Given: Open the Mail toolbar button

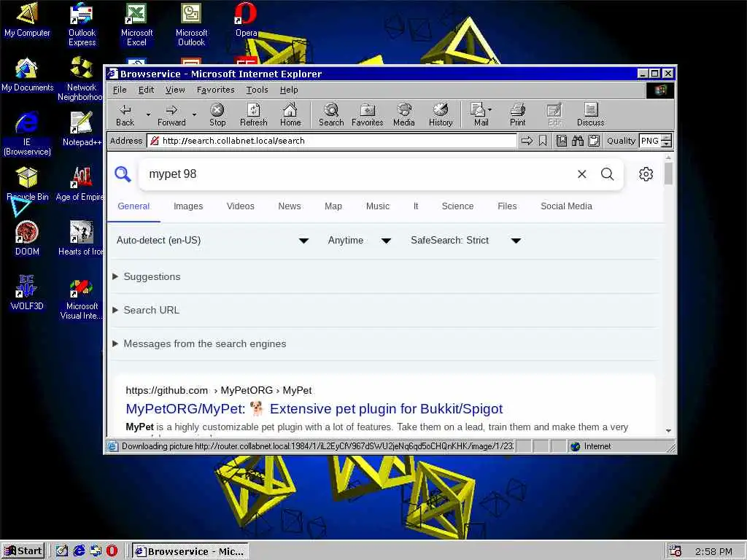Looking at the screenshot, I should pyautogui.click(x=480, y=114).
